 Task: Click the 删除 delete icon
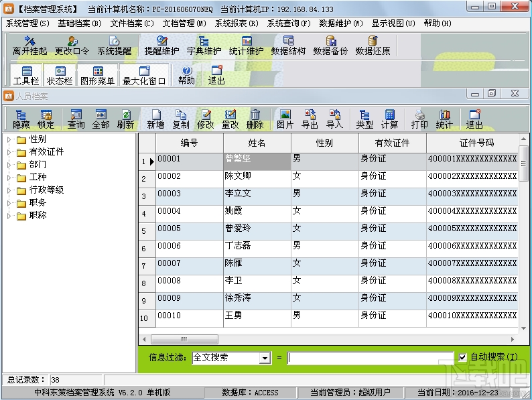pos(255,119)
